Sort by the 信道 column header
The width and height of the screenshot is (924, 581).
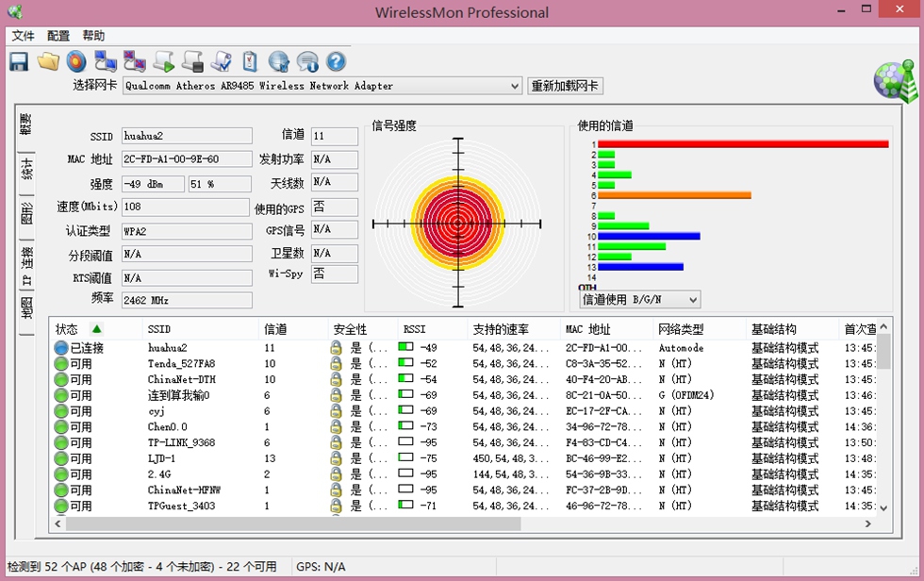click(x=293, y=329)
